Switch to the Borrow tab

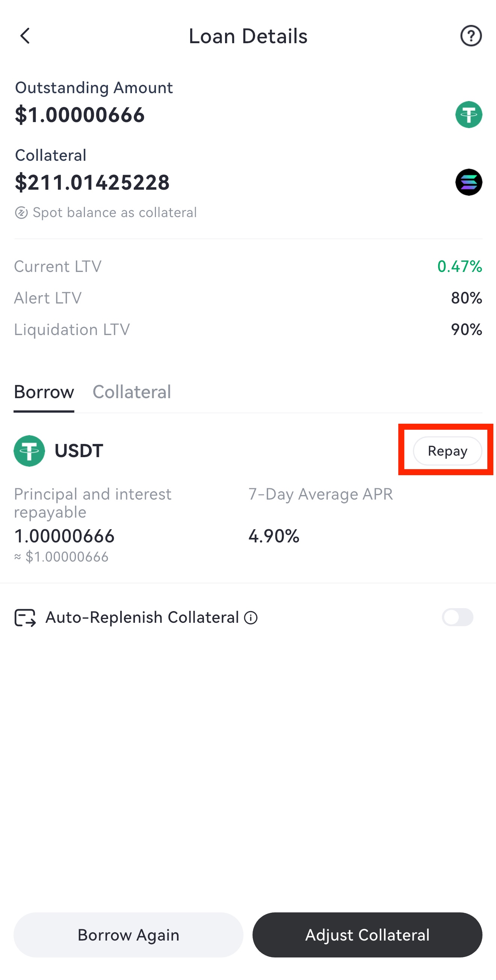click(x=44, y=392)
